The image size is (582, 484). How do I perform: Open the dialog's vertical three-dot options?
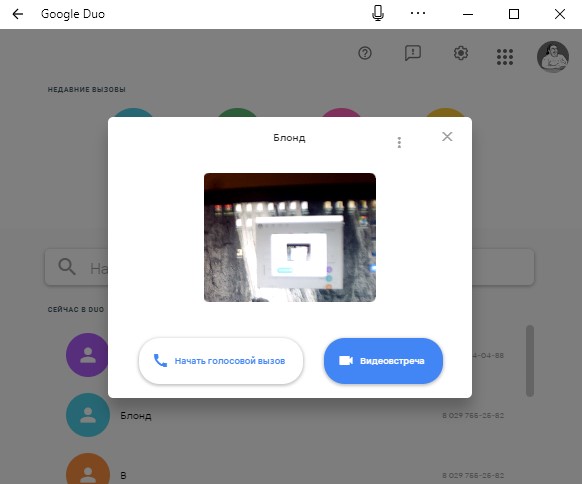[399, 142]
